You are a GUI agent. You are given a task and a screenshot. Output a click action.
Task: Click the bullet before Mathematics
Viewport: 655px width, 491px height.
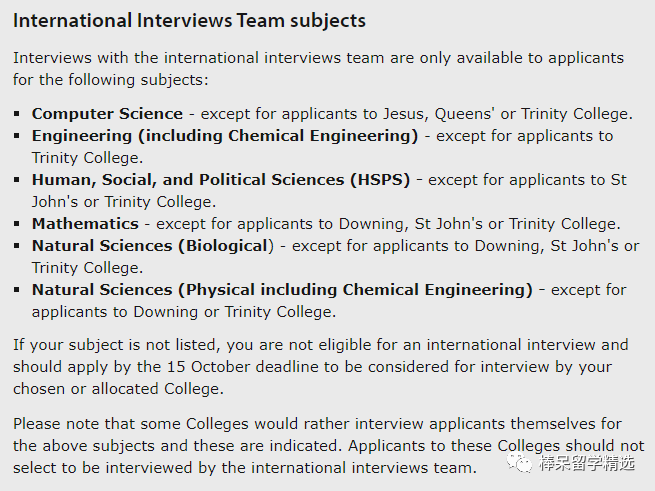coord(17,224)
